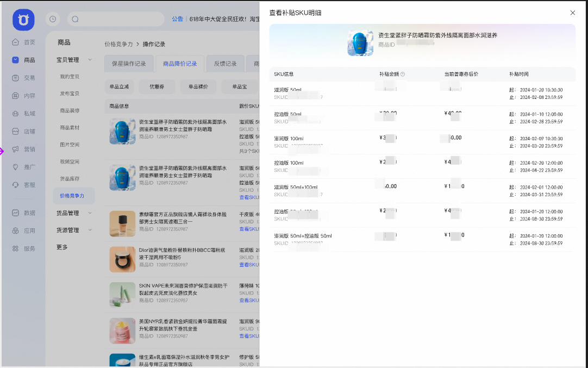588x368 pixels.
Task: Click product title 资生堂蓝胖子 in panel
Action: point(437,35)
